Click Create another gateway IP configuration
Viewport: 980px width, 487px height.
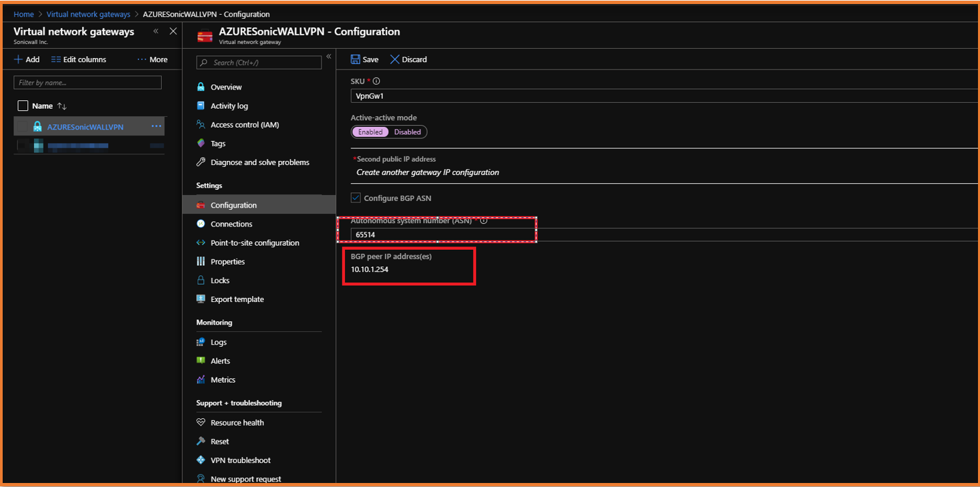tap(428, 172)
